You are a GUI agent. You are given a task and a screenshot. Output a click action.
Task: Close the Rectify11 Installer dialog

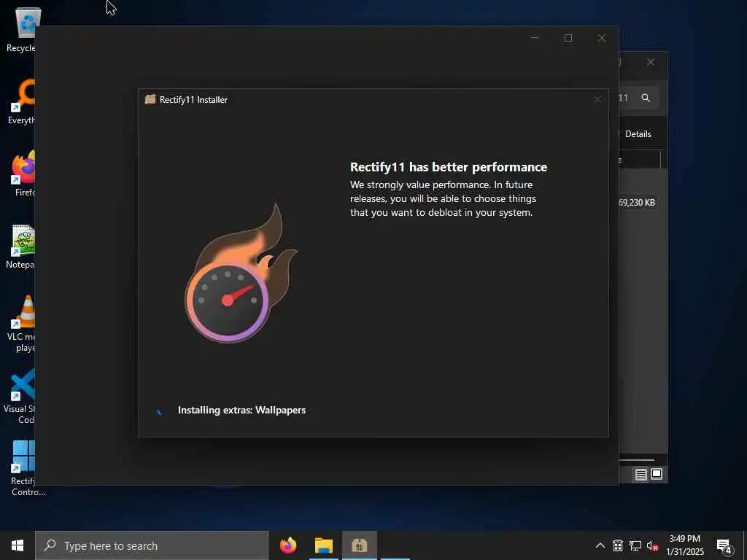pyautogui.click(x=597, y=99)
